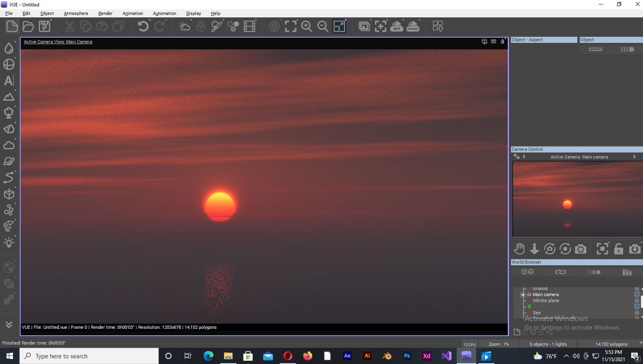Open the Animation menu
The height and width of the screenshot is (364, 643).
click(x=133, y=13)
